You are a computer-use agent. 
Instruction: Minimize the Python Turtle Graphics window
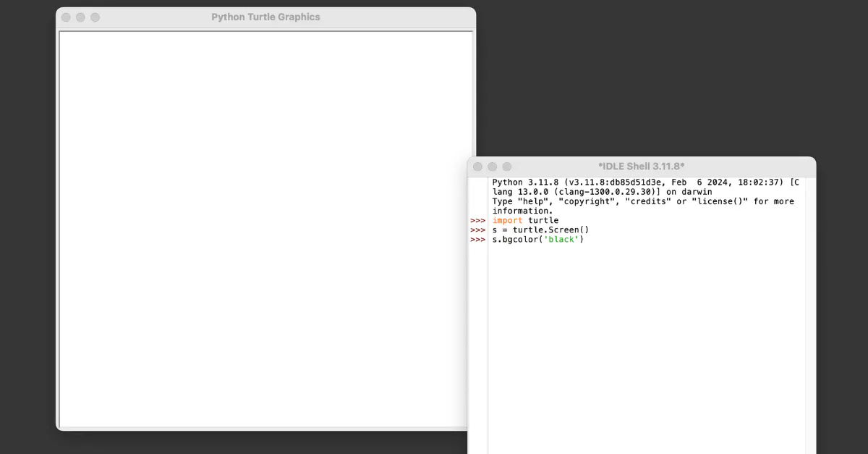point(81,17)
